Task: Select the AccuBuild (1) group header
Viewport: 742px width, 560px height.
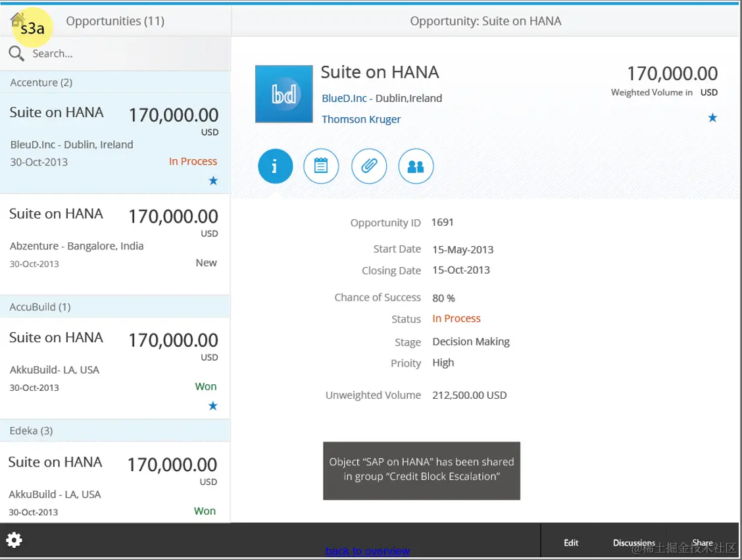Action: (115, 307)
